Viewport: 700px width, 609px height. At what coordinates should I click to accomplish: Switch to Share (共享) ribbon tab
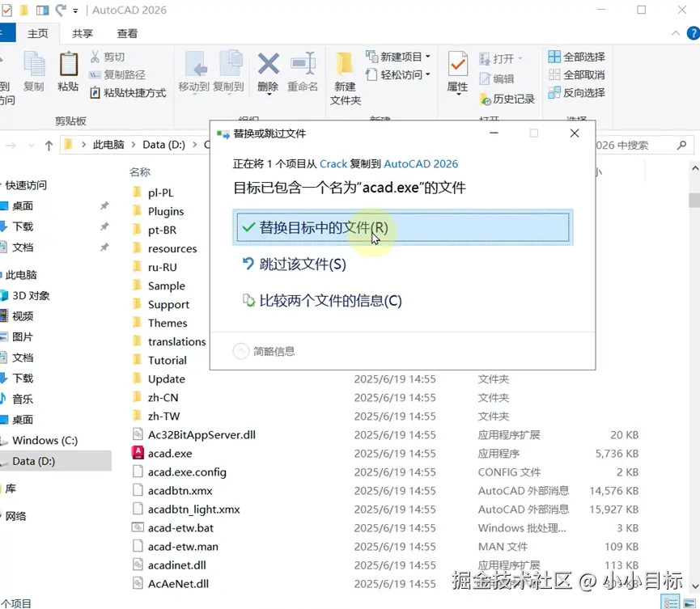[83, 33]
